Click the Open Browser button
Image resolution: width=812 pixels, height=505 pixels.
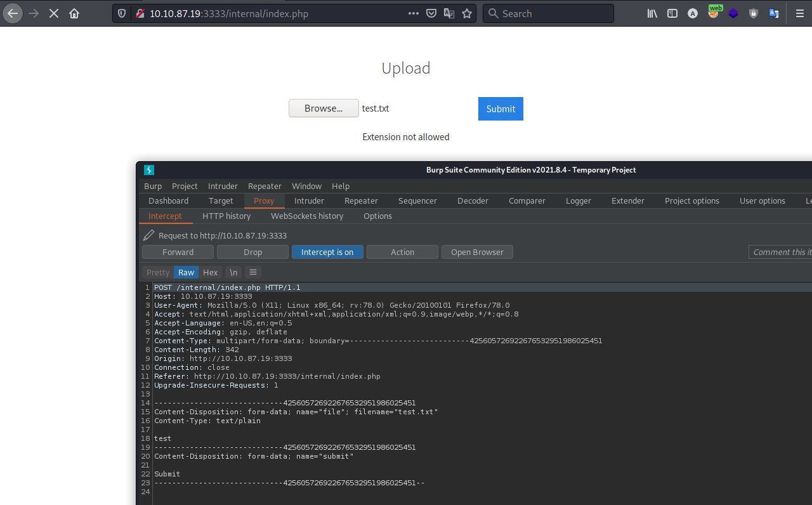coord(477,252)
